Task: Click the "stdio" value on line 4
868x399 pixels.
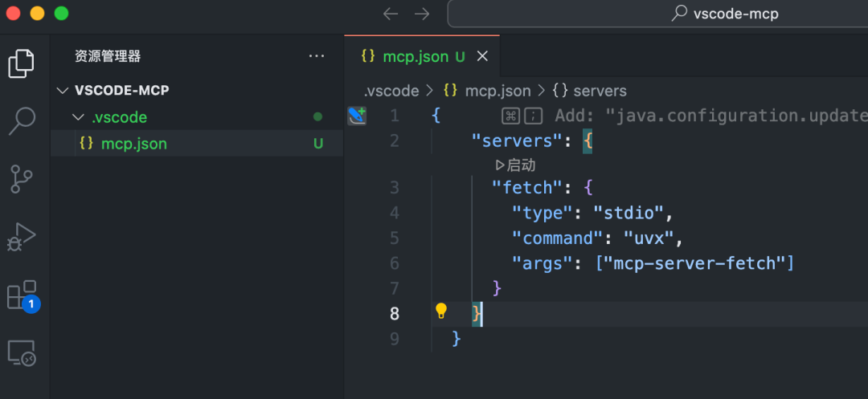Action: click(x=628, y=213)
